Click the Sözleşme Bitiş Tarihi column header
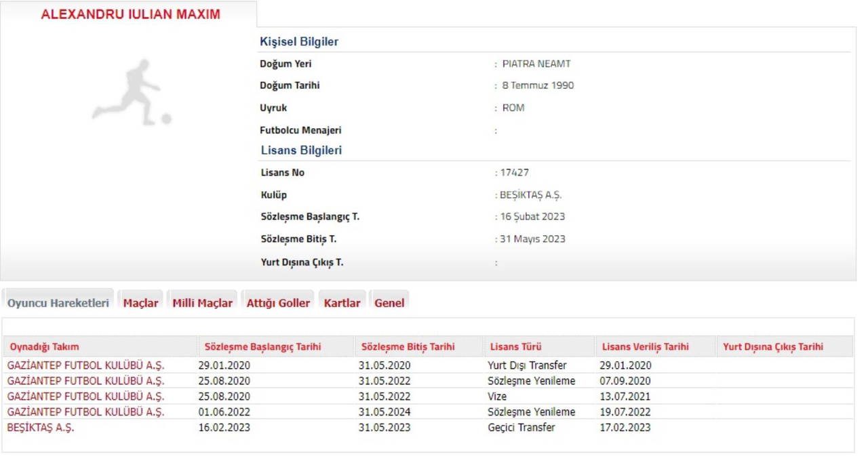 (408, 346)
